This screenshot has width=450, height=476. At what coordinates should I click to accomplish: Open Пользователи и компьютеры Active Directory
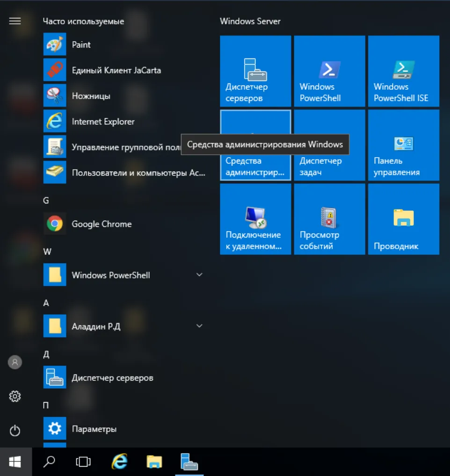pos(124,173)
